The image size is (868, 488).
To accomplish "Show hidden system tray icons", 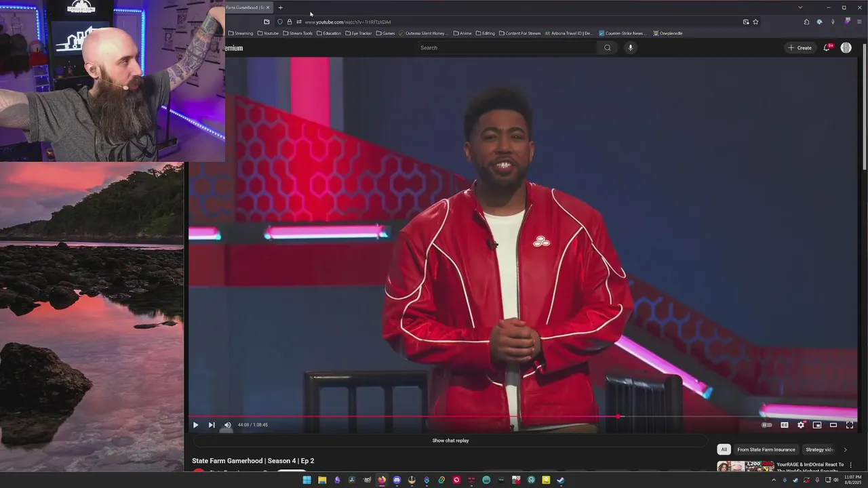I will pos(774,480).
